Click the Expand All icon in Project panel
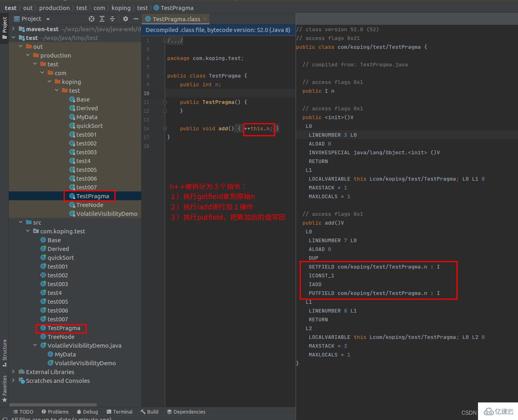The width and height of the screenshot is (518, 420). tap(101, 18)
